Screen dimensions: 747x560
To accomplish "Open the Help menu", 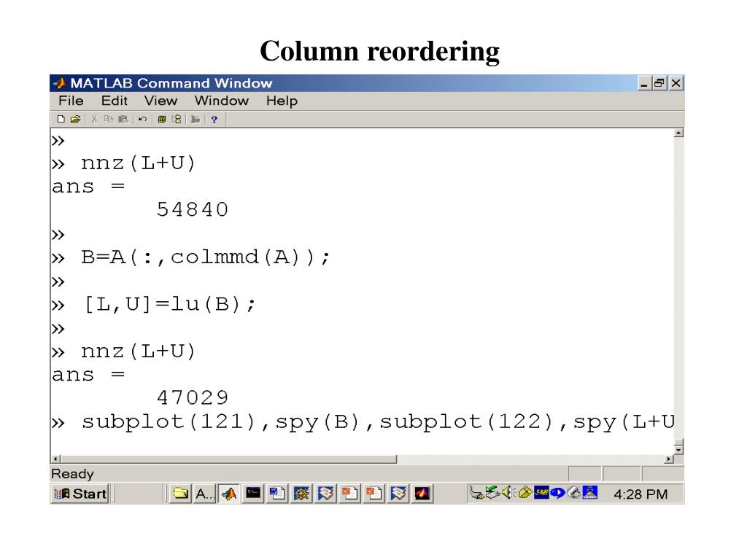I will [282, 101].
